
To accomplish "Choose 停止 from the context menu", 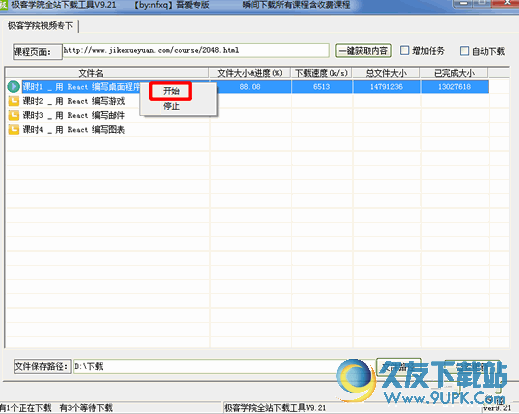I will click(171, 106).
